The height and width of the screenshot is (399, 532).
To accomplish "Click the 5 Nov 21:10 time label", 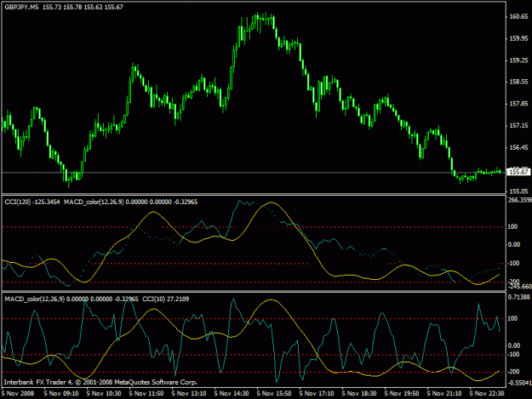I will pos(444,394).
